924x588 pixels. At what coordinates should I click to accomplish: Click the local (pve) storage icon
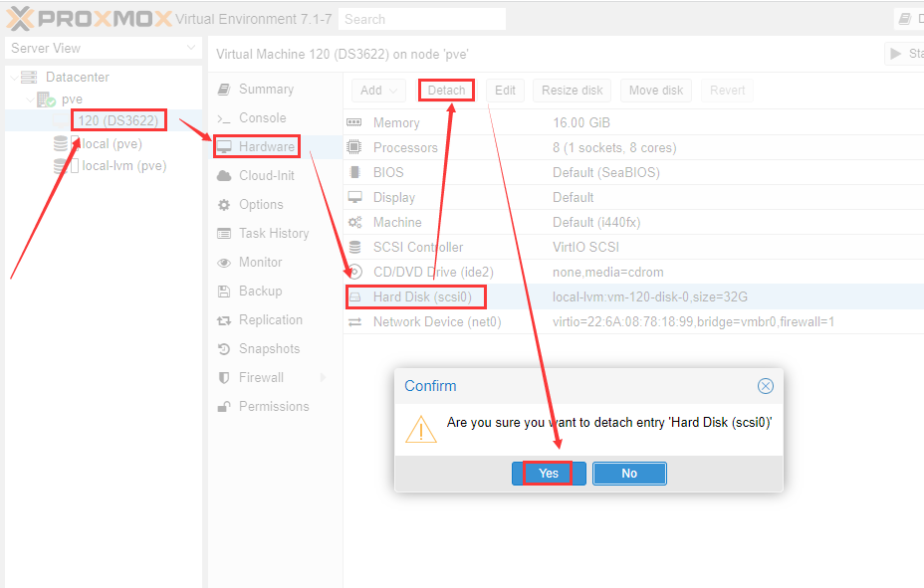click(61, 143)
